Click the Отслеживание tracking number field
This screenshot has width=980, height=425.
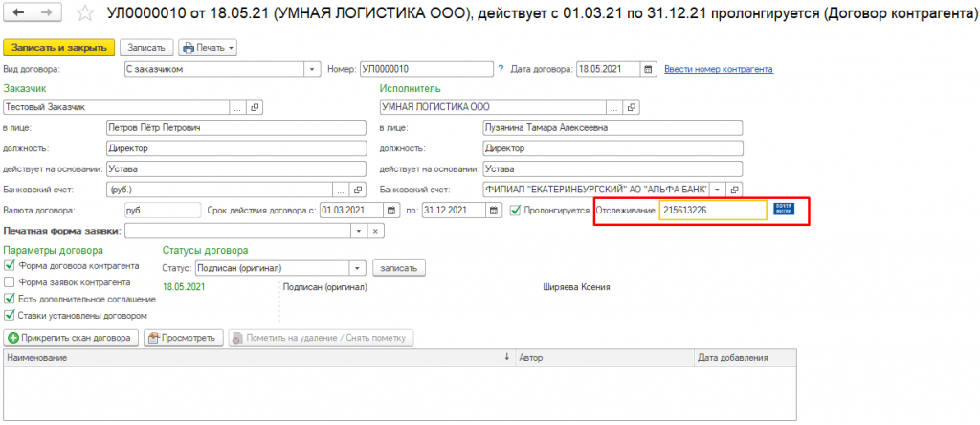click(x=713, y=210)
